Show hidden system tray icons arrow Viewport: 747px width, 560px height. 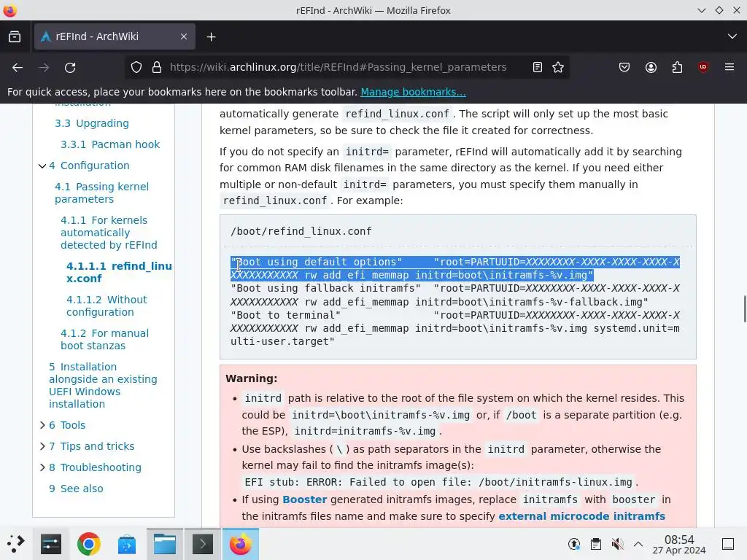coord(638,544)
